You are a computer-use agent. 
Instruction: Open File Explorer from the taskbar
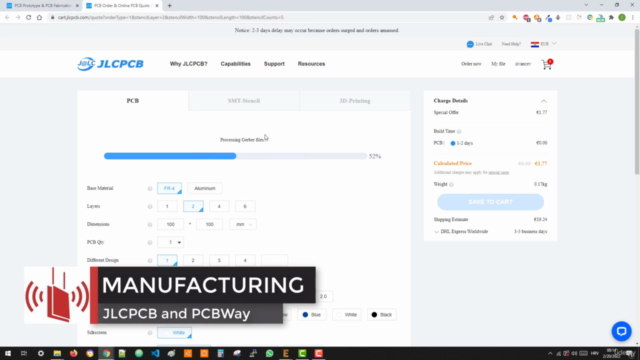[x=57, y=353]
